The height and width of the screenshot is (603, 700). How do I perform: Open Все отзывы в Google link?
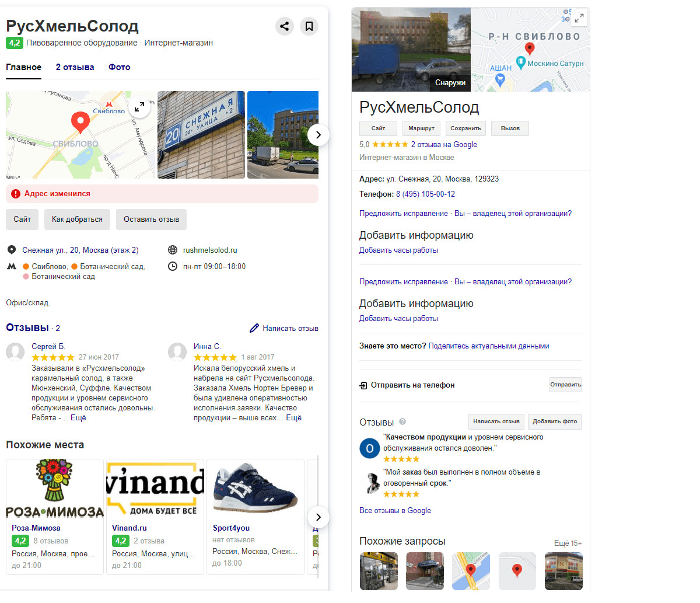(x=395, y=510)
